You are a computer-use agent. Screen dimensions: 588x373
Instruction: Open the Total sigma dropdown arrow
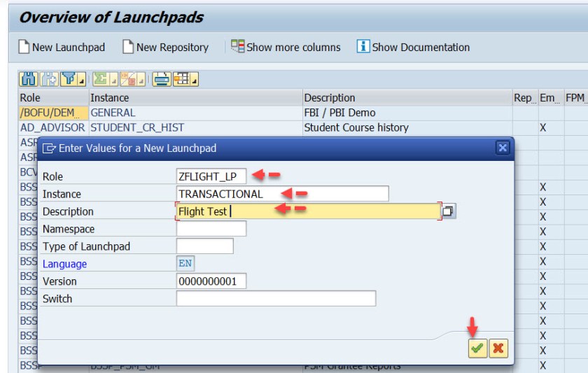113,79
